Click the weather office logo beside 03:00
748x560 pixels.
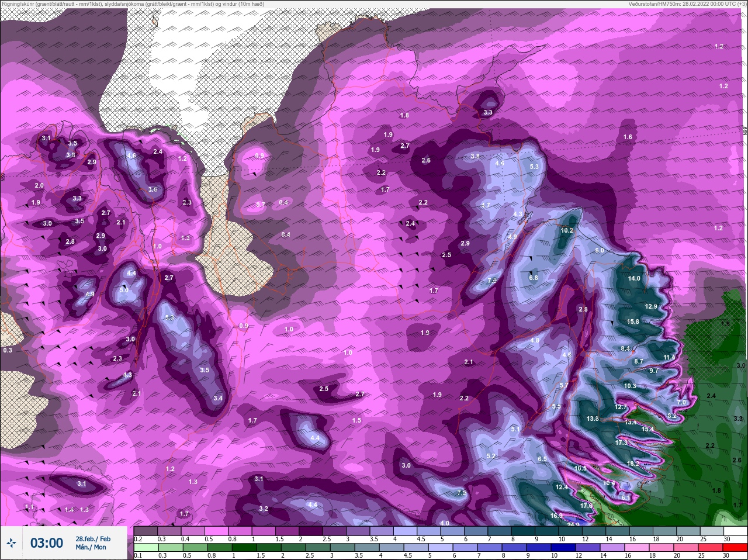pos(12,543)
